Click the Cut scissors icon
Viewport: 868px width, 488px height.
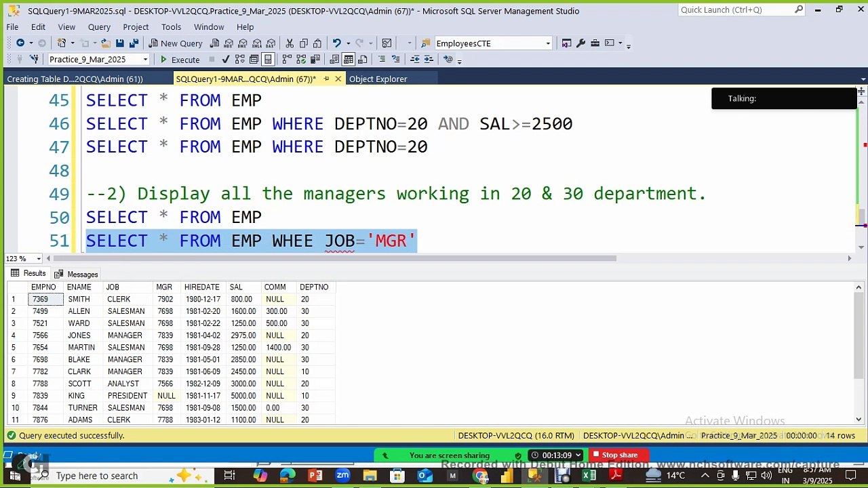tap(290, 43)
